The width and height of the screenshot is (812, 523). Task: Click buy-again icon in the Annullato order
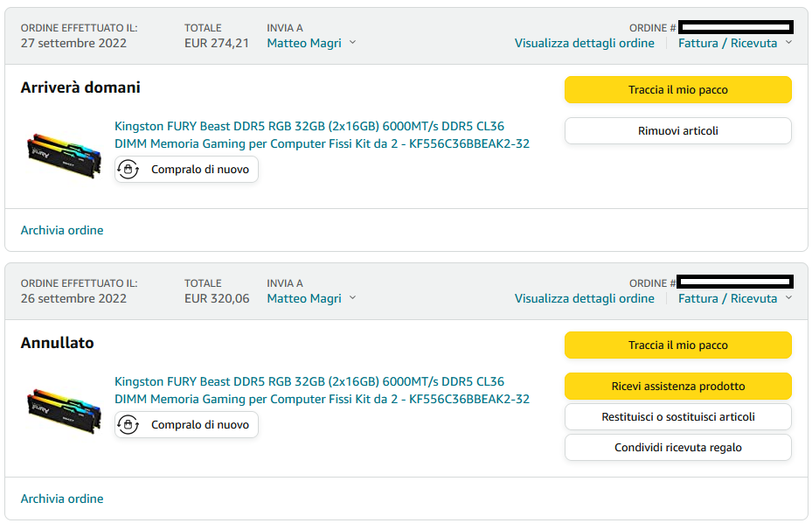(128, 424)
